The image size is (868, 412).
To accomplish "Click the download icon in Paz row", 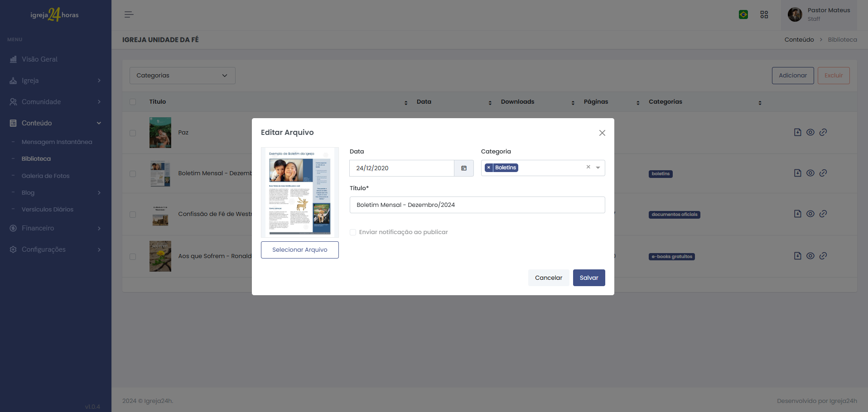I will 797,132.
